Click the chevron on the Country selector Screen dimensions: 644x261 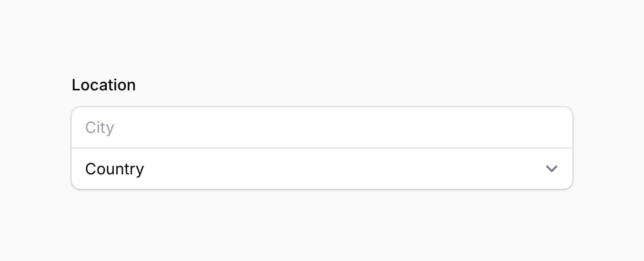(x=552, y=168)
